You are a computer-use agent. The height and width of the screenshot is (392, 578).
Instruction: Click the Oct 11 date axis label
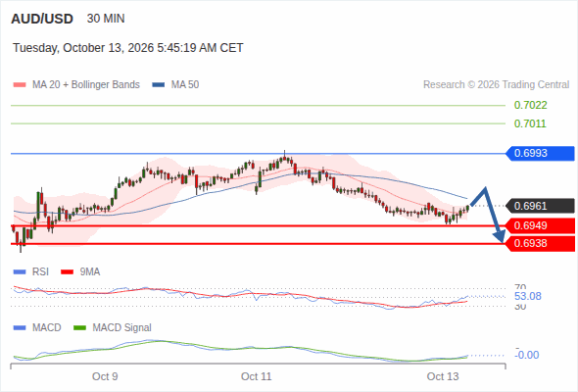(257, 376)
